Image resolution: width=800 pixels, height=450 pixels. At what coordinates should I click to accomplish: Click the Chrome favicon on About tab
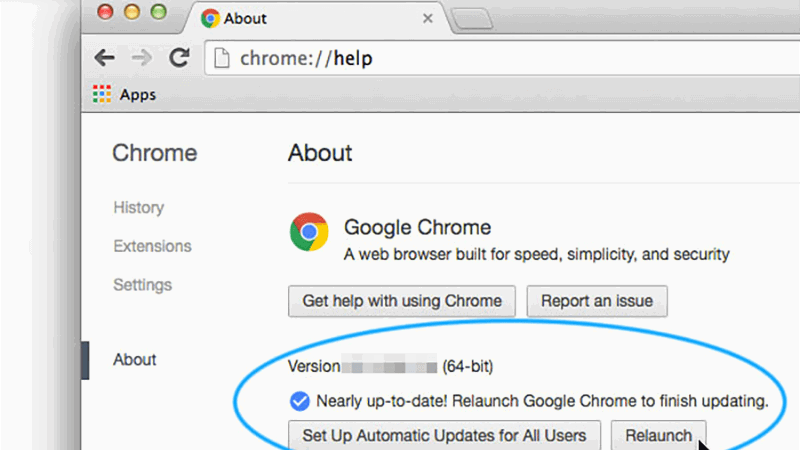tap(210, 18)
